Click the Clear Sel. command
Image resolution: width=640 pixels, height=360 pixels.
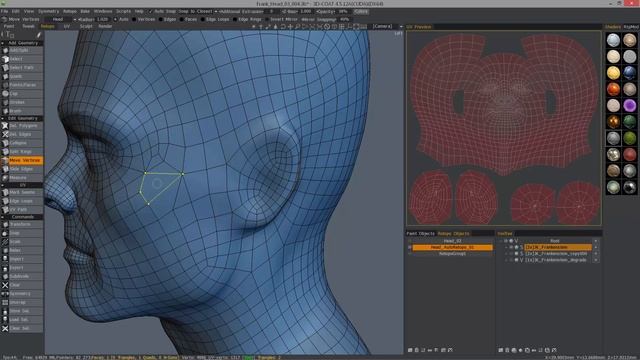pyautogui.click(x=22, y=328)
